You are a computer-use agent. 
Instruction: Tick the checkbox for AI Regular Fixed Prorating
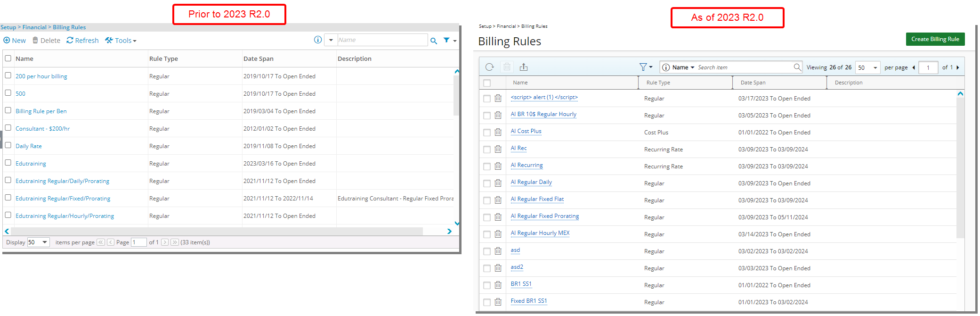(487, 217)
